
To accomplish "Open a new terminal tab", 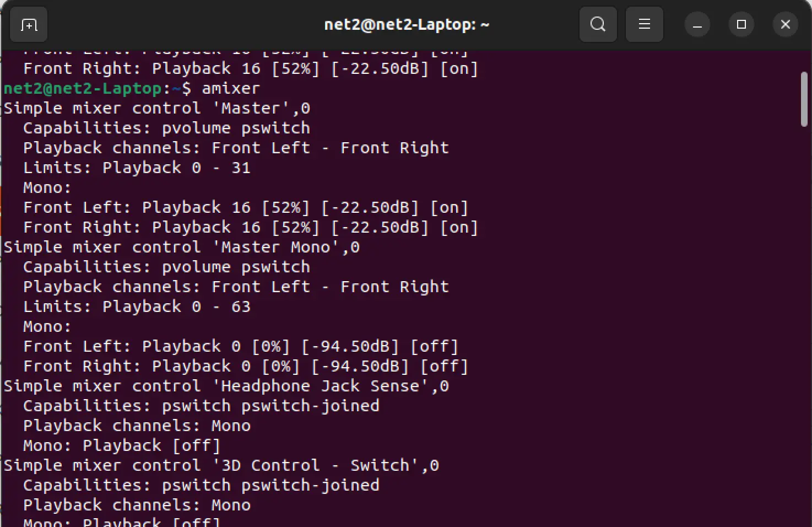I will coord(28,25).
